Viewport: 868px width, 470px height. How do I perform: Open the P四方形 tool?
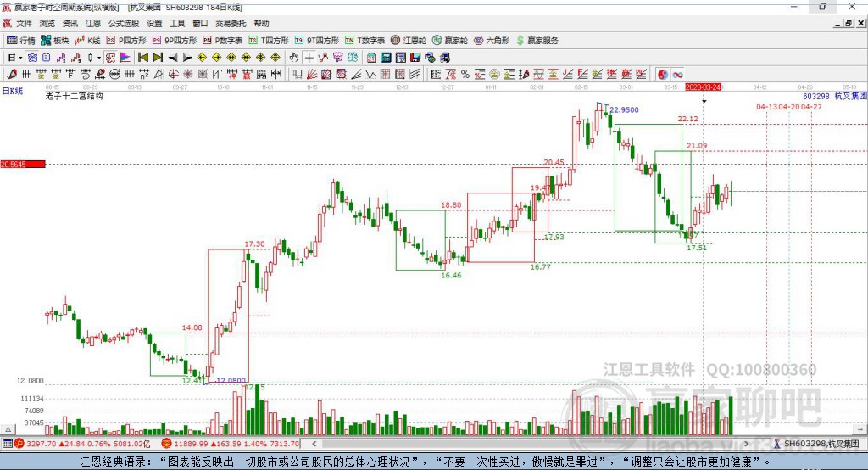click(126, 40)
